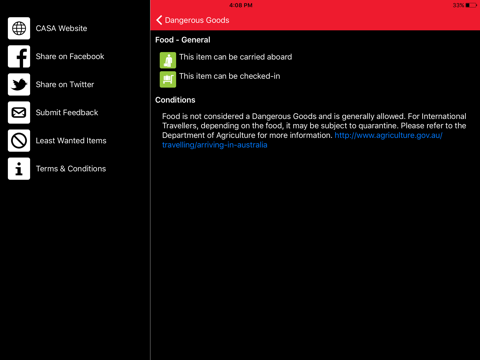
Task: Open Submit Feedback
Action: (67, 113)
